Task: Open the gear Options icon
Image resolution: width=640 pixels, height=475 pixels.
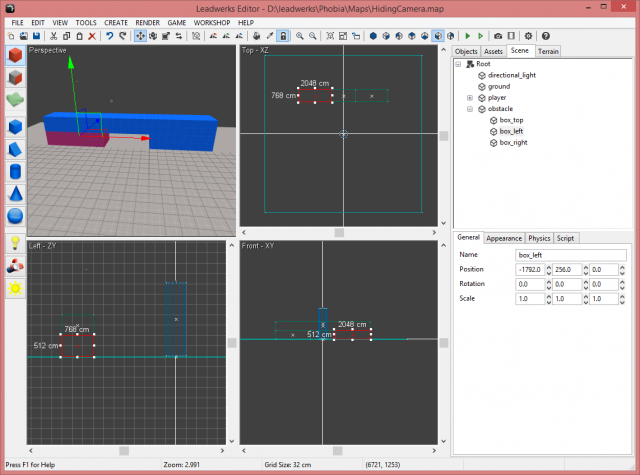Action: 529,36
